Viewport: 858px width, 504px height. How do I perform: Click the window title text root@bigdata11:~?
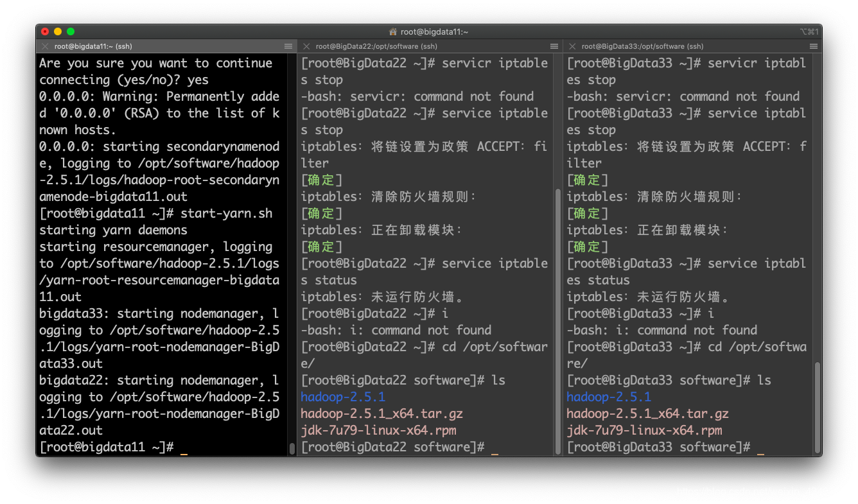tap(435, 31)
